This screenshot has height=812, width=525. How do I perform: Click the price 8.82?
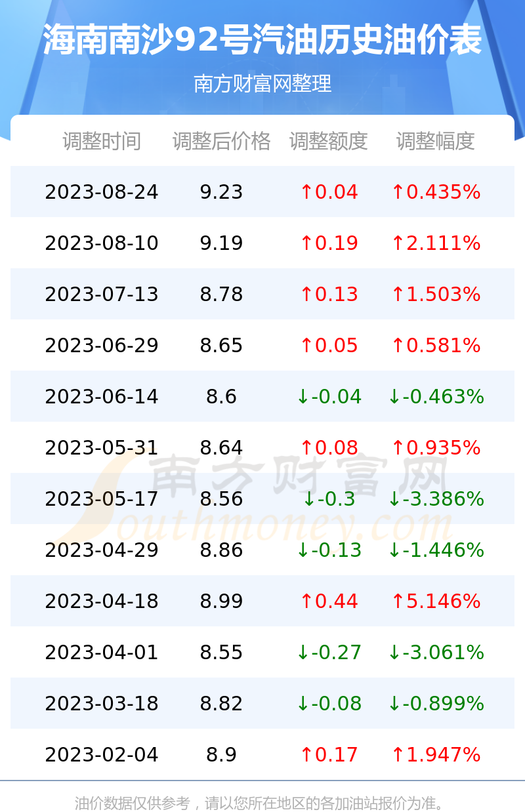click(221, 704)
